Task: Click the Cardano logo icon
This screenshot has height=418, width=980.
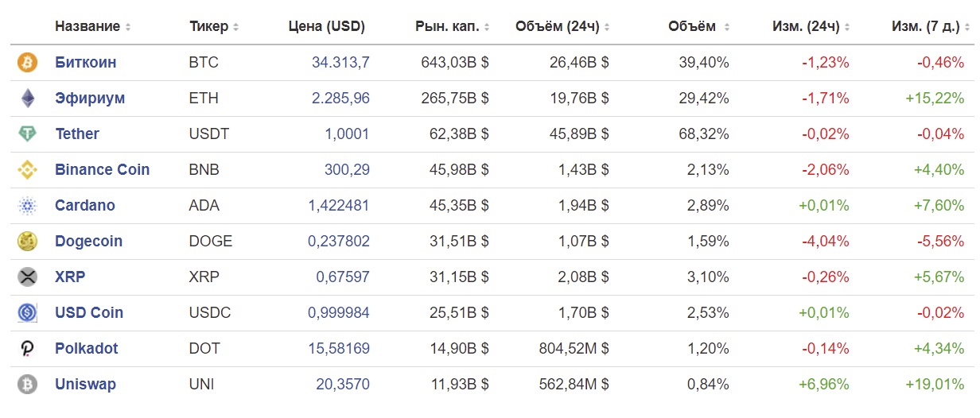Action: pyautogui.click(x=27, y=206)
